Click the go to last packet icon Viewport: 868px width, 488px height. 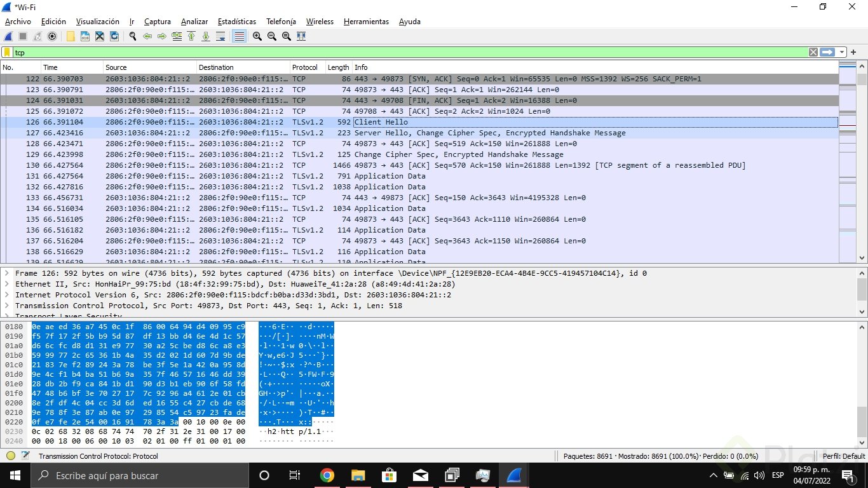(x=206, y=36)
